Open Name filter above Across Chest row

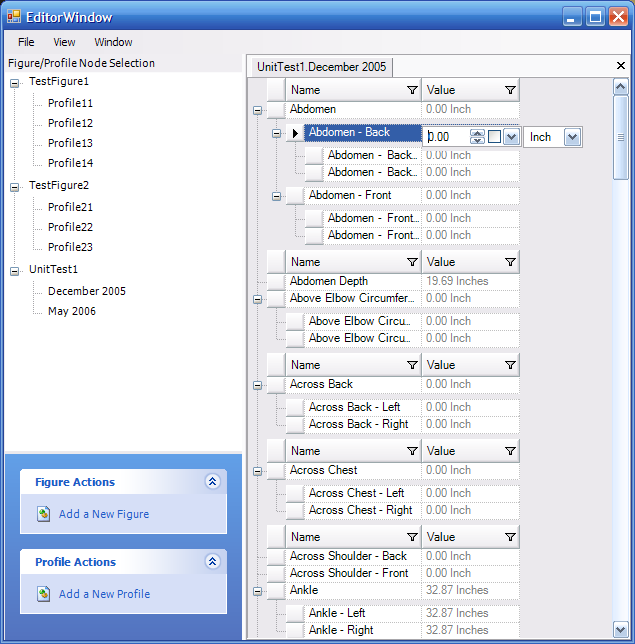tap(412, 451)
